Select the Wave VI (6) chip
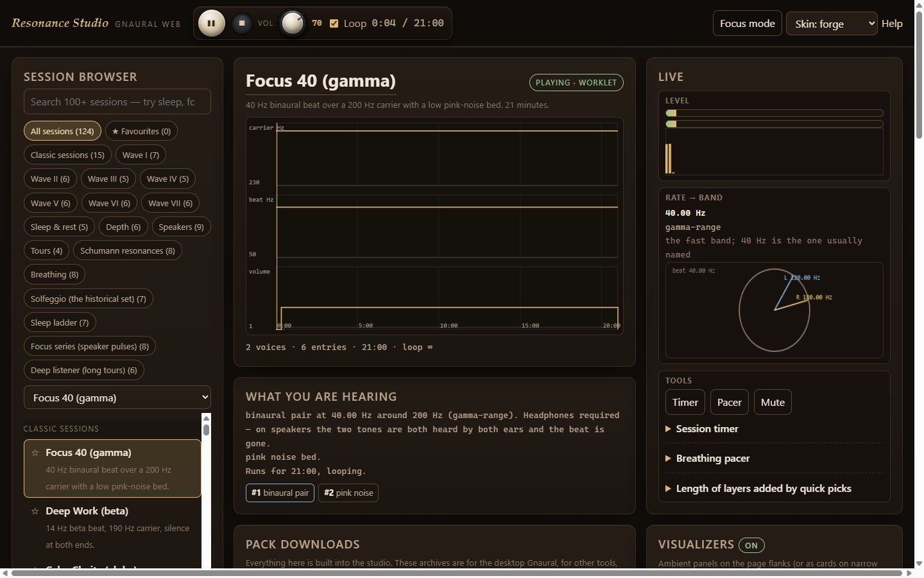The height and width of the screenshot is (578, 924). pos(109,203)
